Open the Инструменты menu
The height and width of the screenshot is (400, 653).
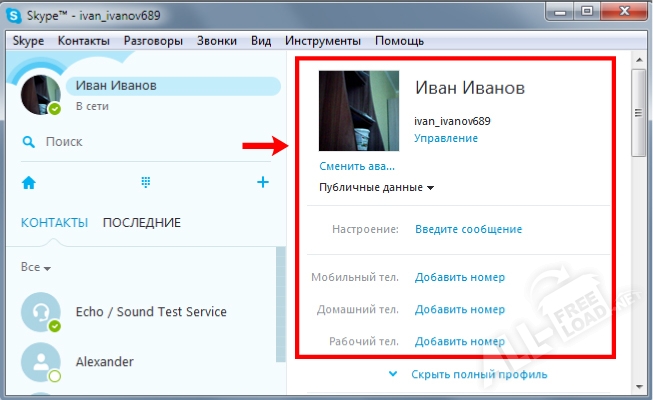click(323, 41)
